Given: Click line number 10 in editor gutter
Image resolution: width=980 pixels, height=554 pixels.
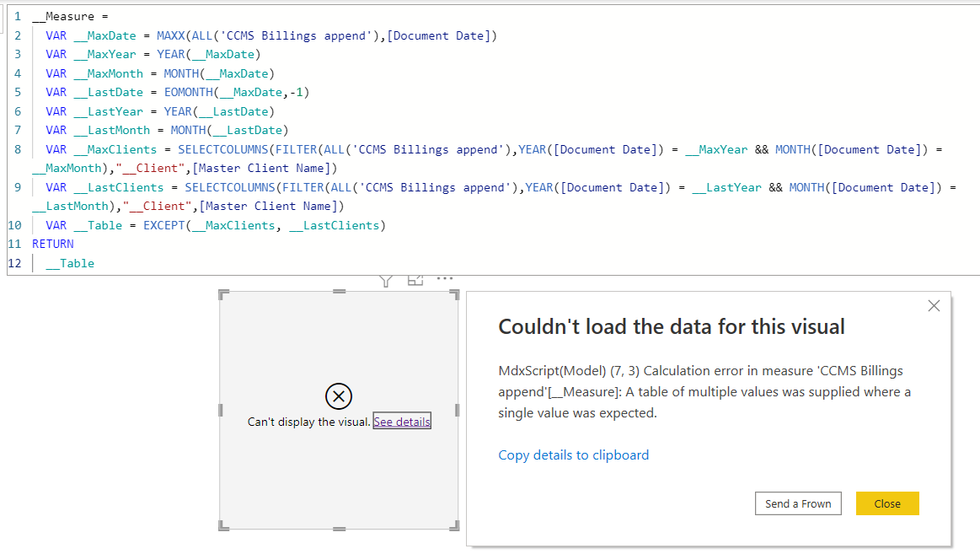Looking at the screenshot, I should coord(15,225).
